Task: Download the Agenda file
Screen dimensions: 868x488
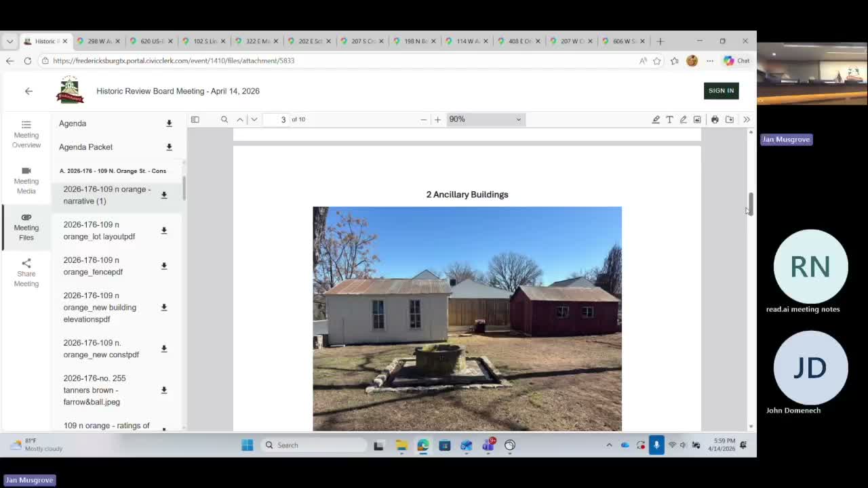Action: click(170, 123)
